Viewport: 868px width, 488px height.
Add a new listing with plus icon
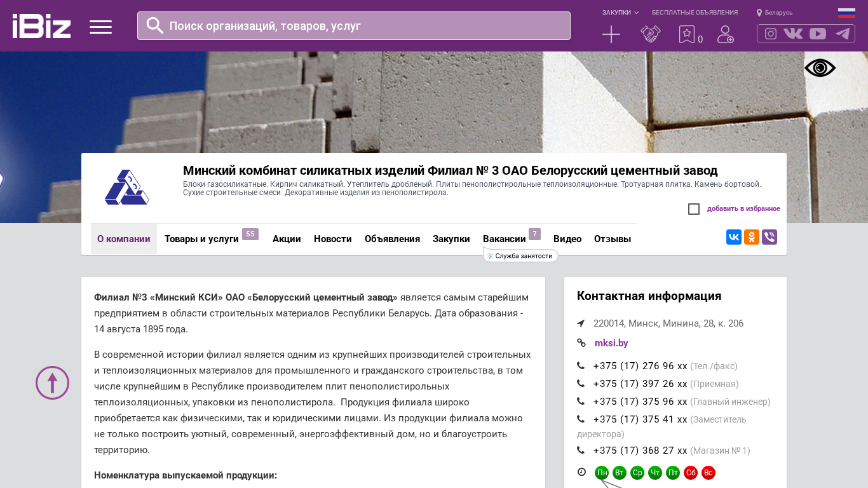(x=611, y=34)
